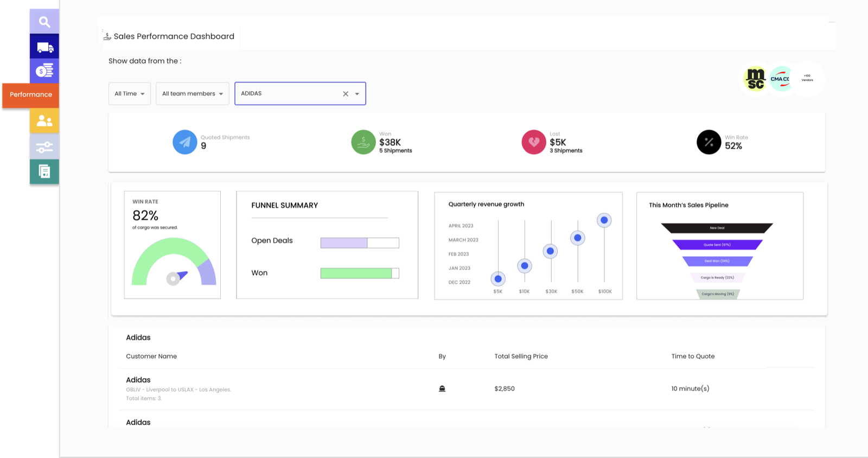Open the sliders settings icon in the sidebar
The height and width of the screenshot is (458, 868).
44,147
